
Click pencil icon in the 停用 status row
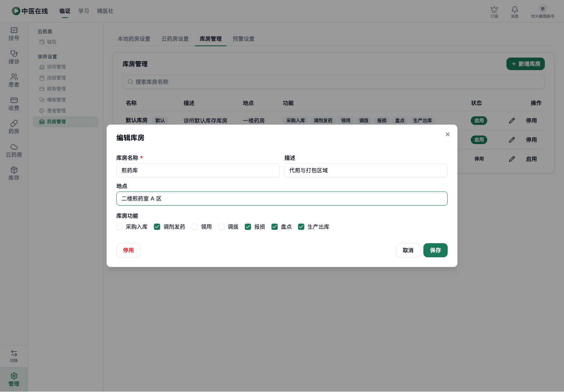pos(512,159)
